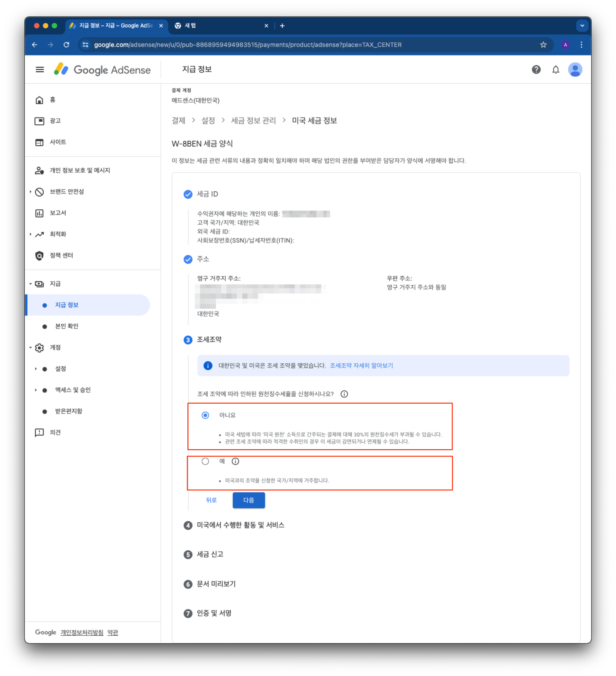Open Chrome three-dot menu
This screenshot has width=616, height=676.
pyautogui.click(x=581, y=45)
